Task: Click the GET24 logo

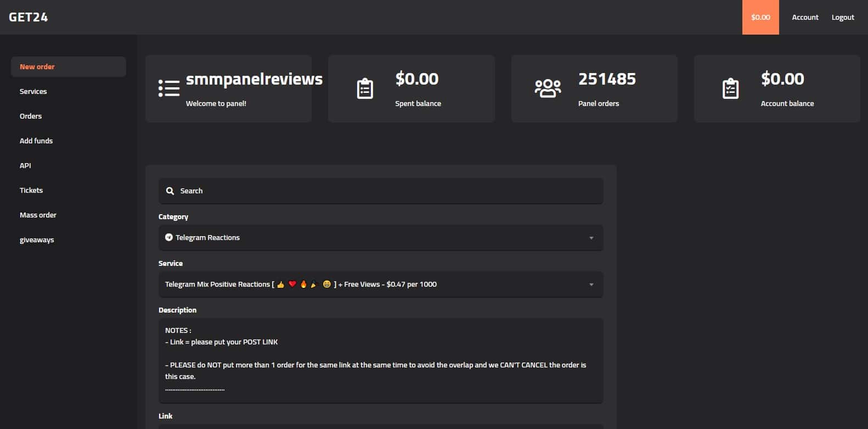Action: tap(29, 17)
